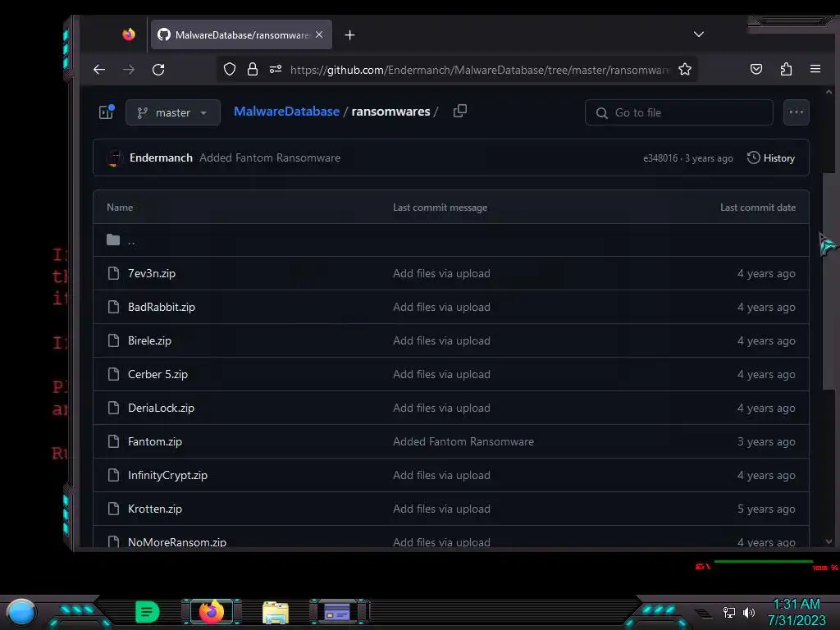Click the MalwareDatabase breadcrumb link
The image size is (840, 630).
click(286, 112)
